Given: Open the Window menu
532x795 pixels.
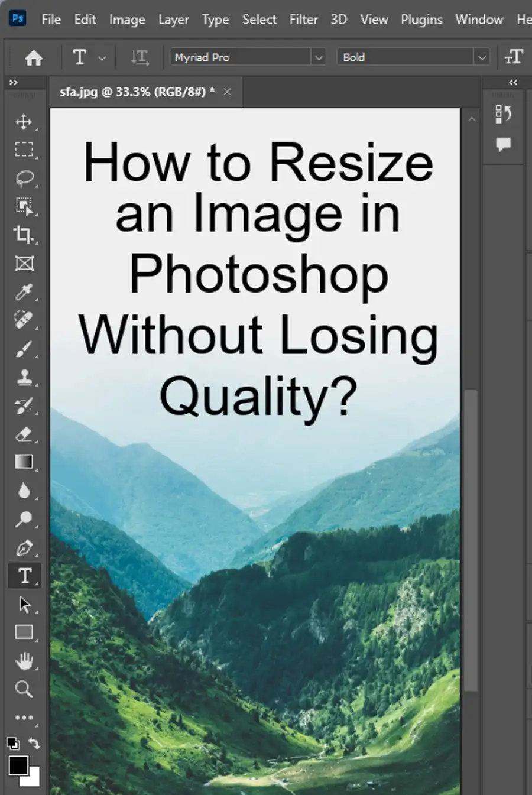Looking at the screenshot, I should point(479,20).
